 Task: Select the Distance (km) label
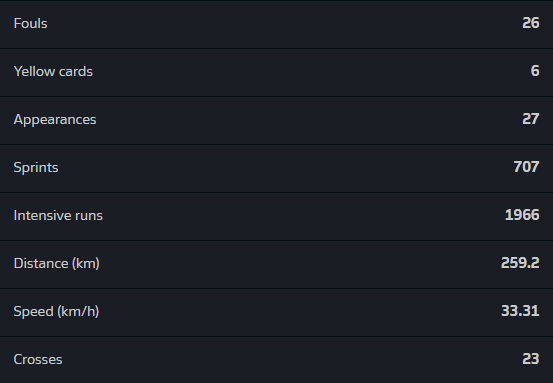click(56, 264)
